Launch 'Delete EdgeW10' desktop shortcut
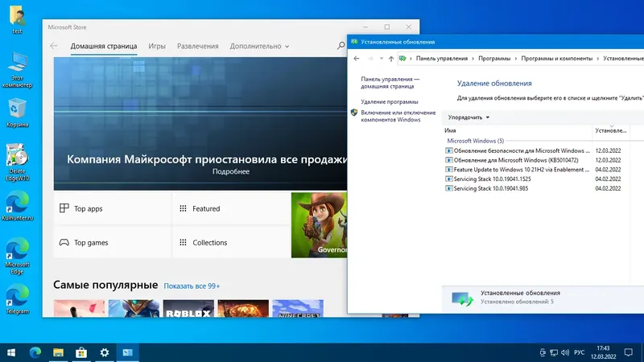Viewport: 644px width, 362px height. tap(17, 162)
